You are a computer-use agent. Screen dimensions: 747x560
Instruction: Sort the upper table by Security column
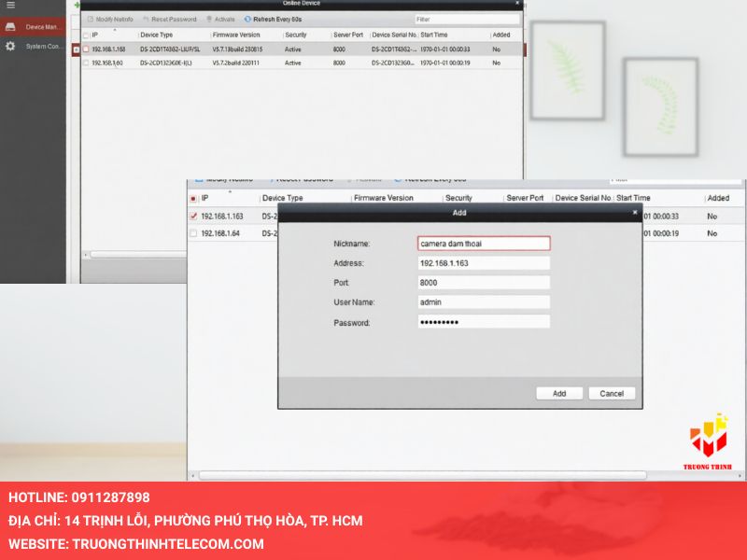tap(295, 35)
